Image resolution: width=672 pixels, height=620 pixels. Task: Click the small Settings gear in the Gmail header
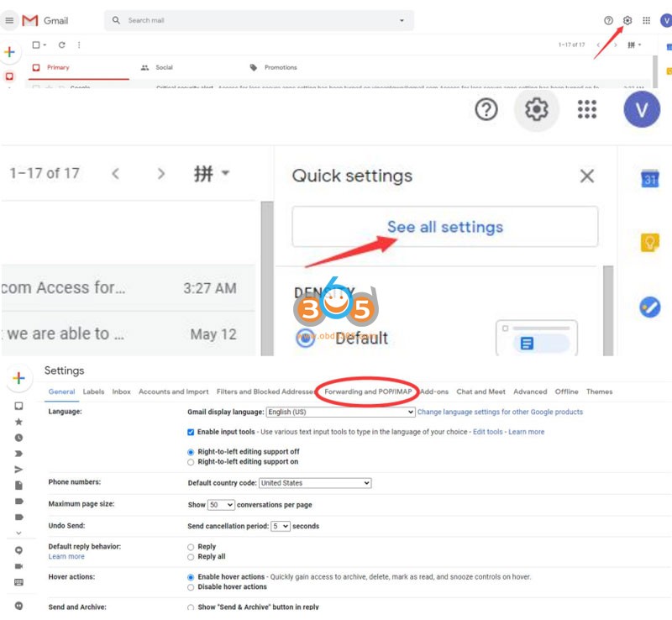(627, 20)
